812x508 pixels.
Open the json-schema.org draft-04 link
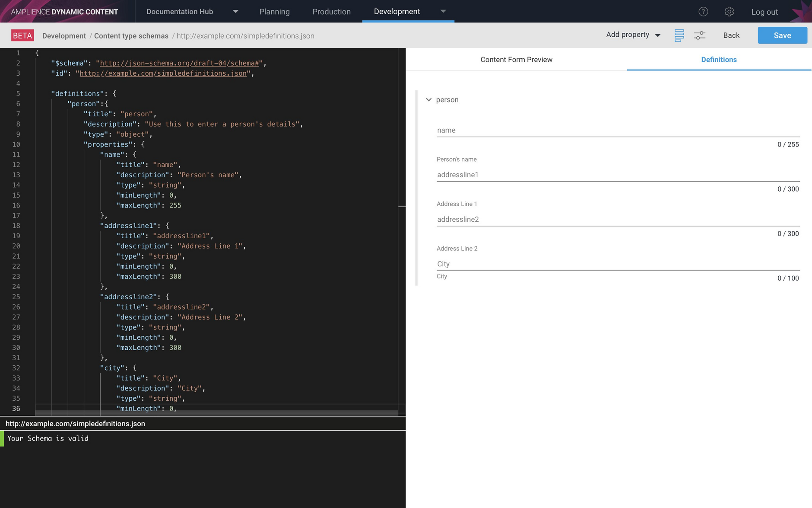[x=180, y=63]
